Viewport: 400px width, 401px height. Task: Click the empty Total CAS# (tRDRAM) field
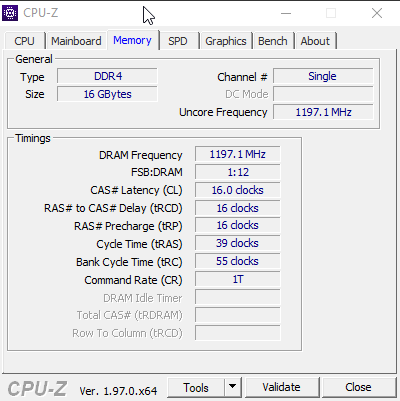click(x=238, y=315)
